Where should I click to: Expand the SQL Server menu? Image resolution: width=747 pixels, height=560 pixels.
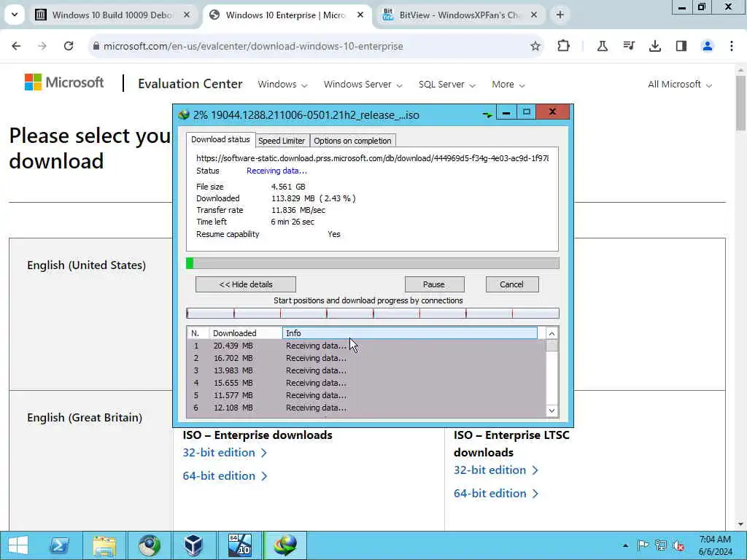point(447,85)
